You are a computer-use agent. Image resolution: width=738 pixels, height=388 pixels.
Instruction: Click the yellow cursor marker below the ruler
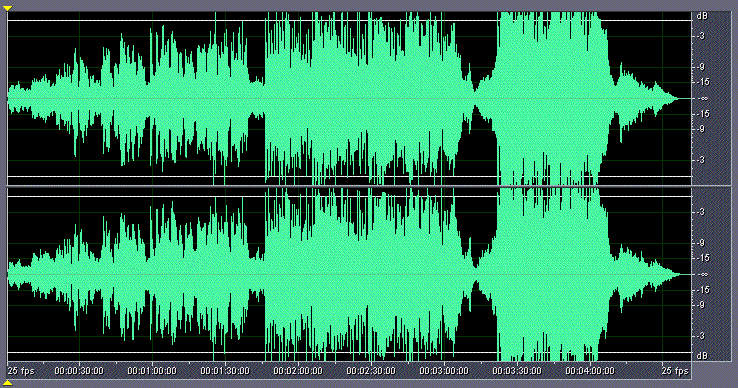click(x=7, y=383)
